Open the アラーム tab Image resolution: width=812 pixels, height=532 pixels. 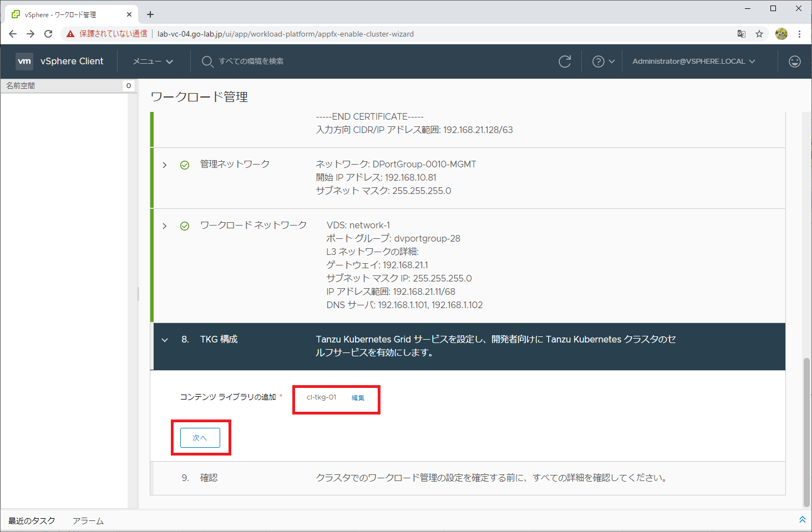[88, 521]
